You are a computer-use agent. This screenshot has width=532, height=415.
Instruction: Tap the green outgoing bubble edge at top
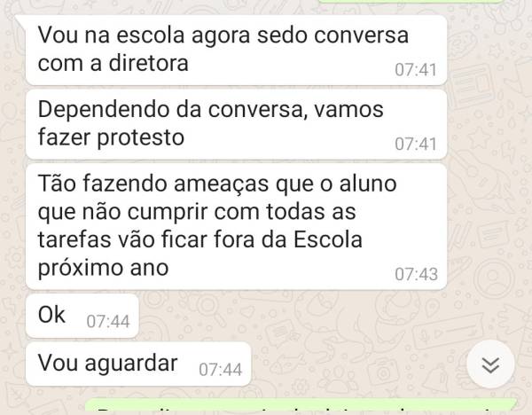[x=410, y=1]
